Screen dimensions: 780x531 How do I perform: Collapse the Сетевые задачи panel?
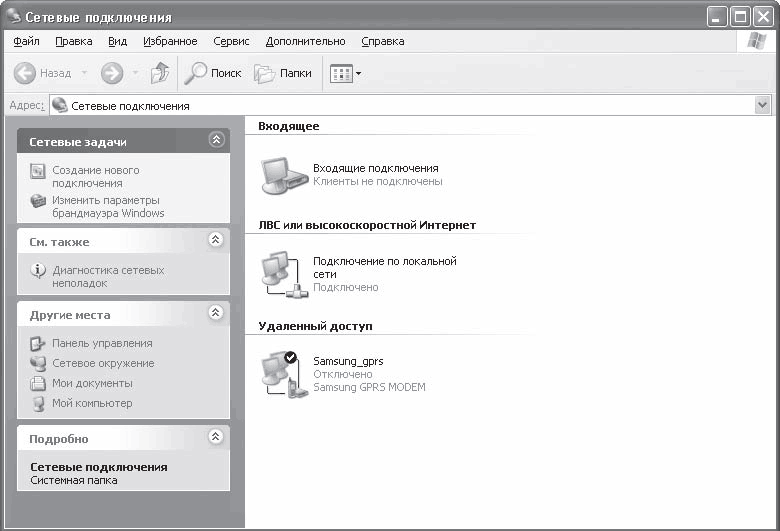pos(216,140)
